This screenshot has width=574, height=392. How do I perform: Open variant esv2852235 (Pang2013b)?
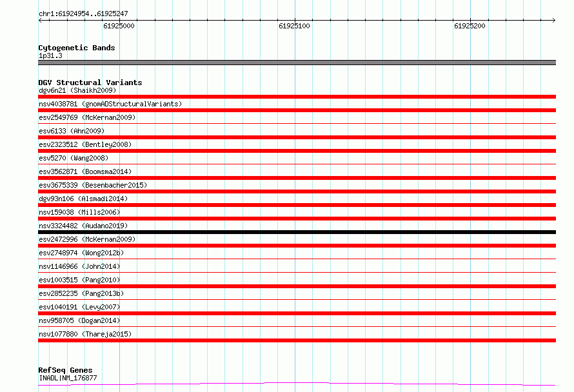[81, 293]
